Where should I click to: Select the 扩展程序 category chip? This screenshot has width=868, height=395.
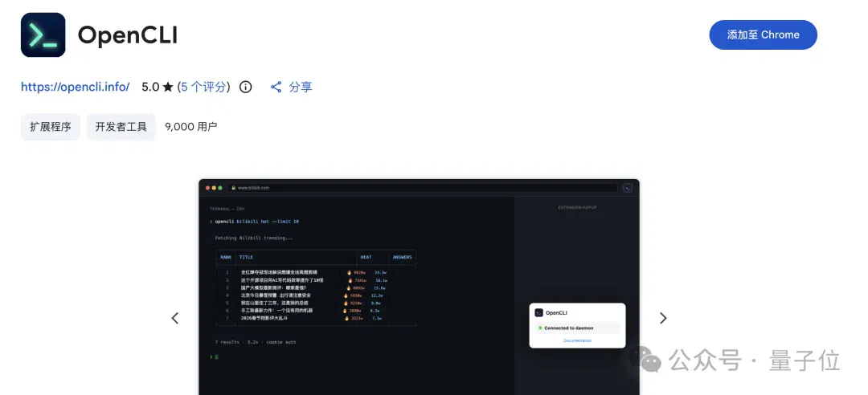[51, 127]
